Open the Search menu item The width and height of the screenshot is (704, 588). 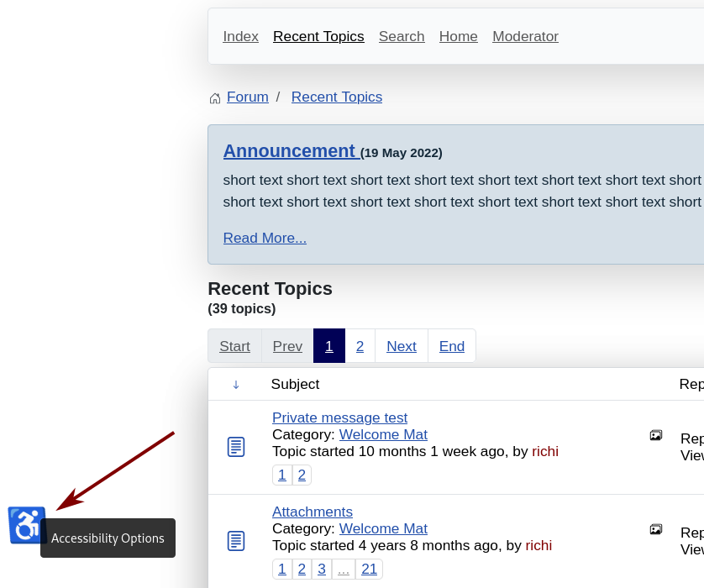(402, 36)
